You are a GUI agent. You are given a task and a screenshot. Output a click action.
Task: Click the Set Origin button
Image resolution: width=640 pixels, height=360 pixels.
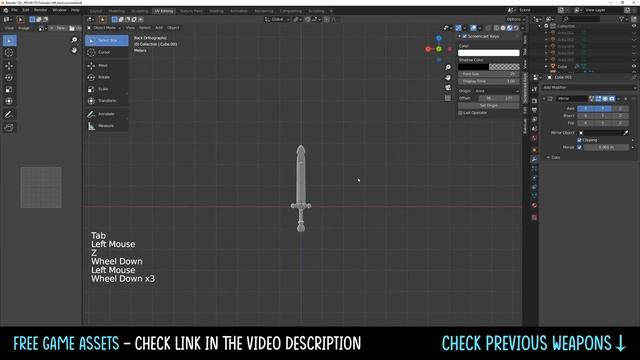click(x=489, y=105)
